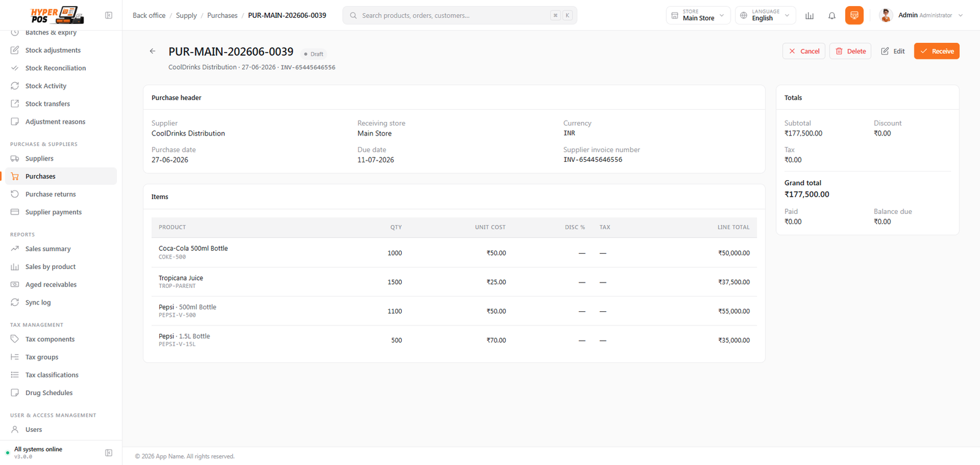Select the PEPSI-V-500 item row
Screen dimensions: 980x465
click(x=454, y=311)
